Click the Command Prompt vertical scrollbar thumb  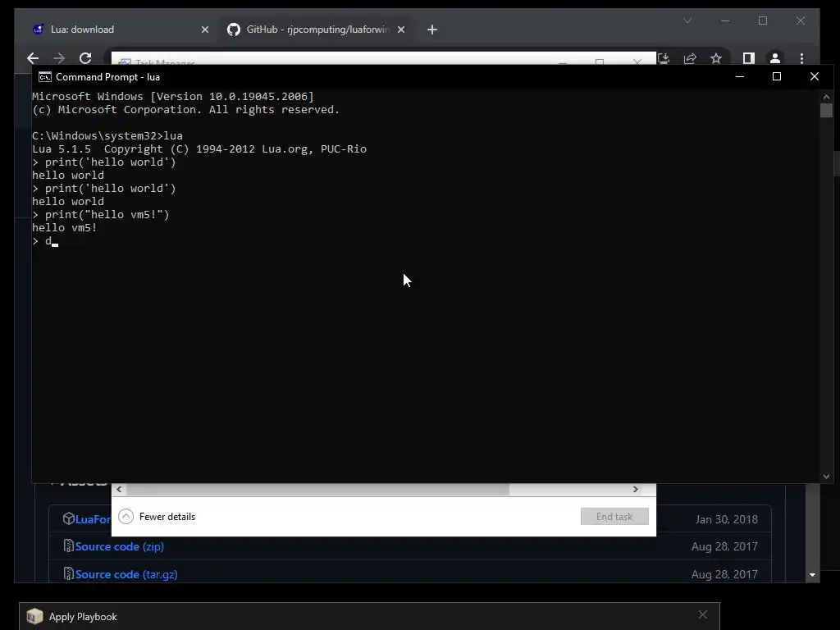pos(826,111)
